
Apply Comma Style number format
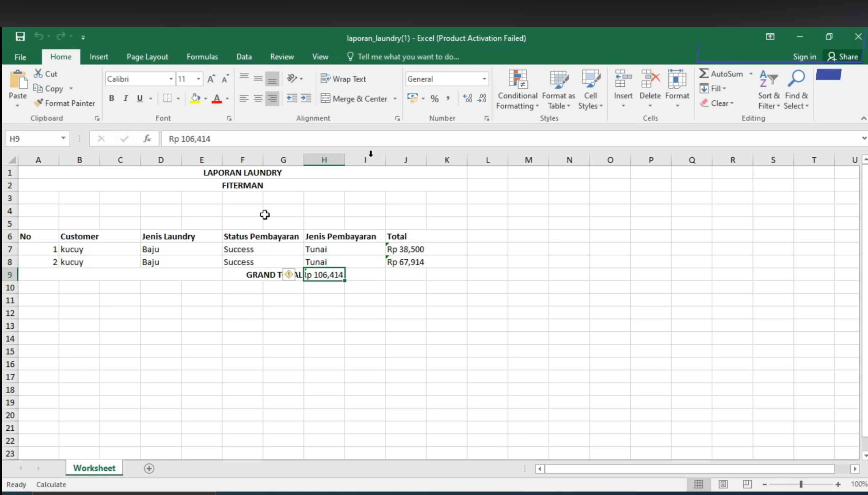(x=448, y=99)
